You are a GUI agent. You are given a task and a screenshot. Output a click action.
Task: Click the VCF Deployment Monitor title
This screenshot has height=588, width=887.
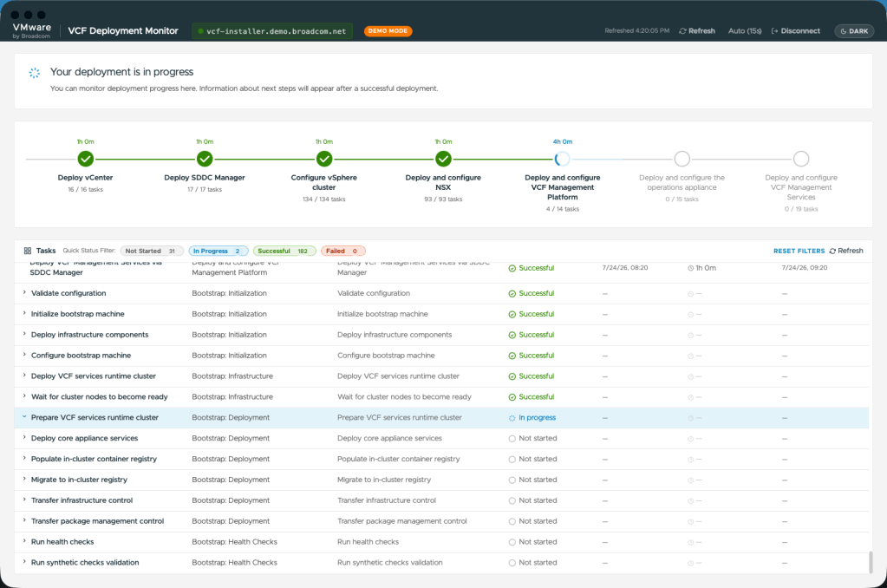(x=123, y=31)
